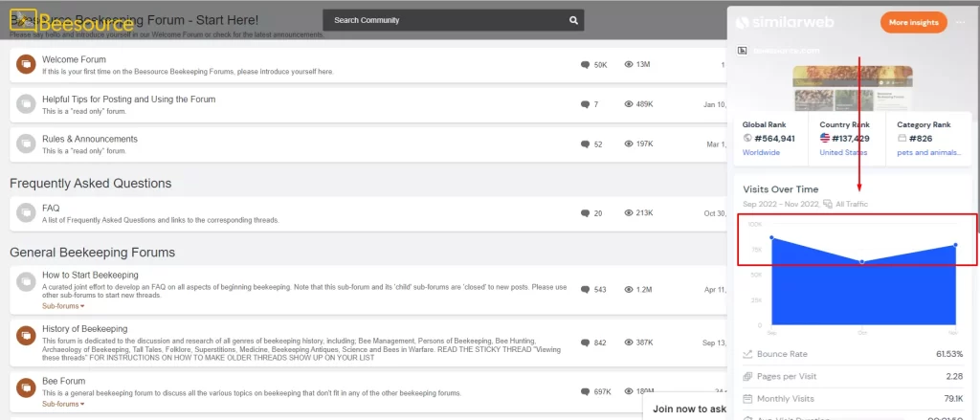
Task: Click the Pages per Visit 2.28 value
Action: click(x=954, y=376)
